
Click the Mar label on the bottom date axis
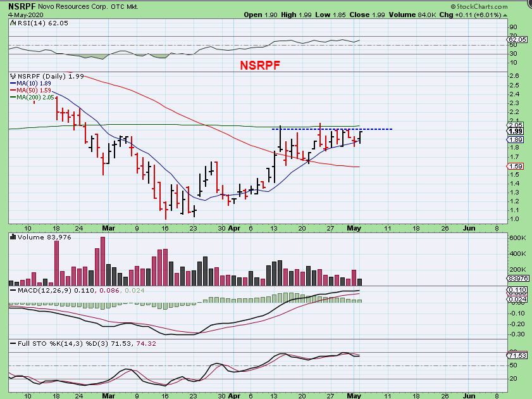coord(109,396)
